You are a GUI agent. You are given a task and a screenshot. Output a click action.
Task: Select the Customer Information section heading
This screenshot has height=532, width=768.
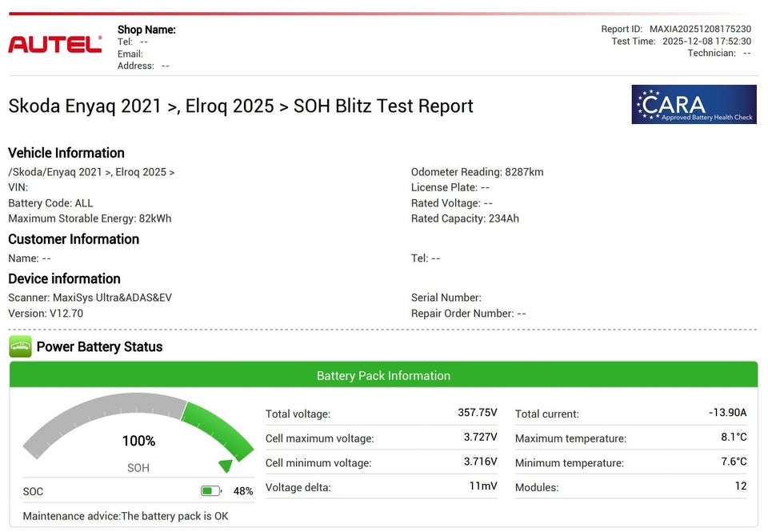74,239
